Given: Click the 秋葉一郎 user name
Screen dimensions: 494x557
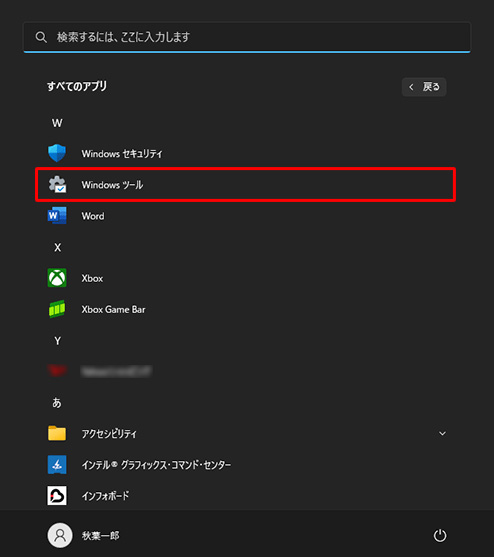Looking at the screenshot, I should 101,535.
